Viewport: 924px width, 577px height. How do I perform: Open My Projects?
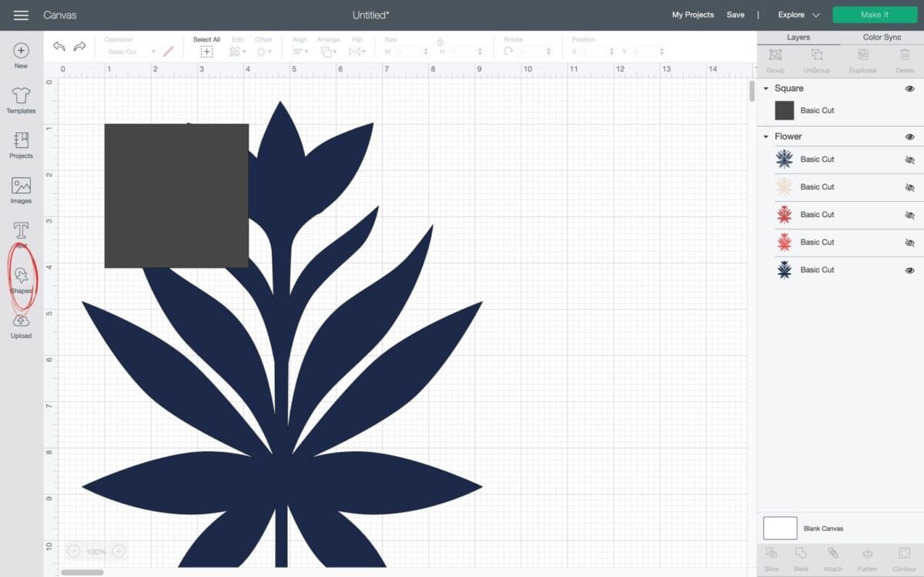(x=692, y=15)
